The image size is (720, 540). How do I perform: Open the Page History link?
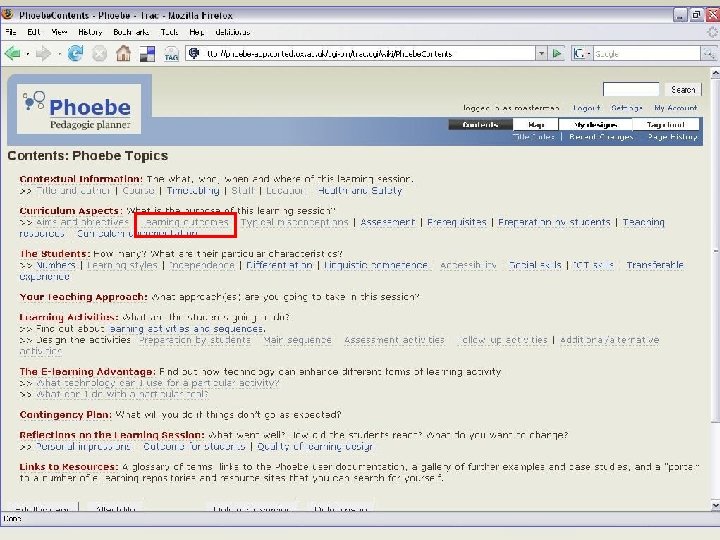click(x=673, y=137)
